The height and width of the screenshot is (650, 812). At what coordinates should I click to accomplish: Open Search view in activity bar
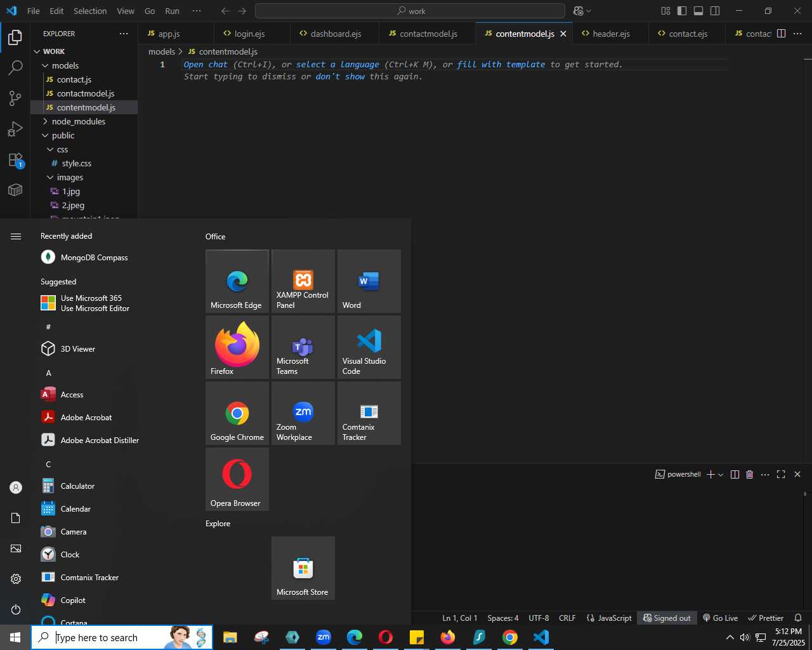(x=15, y=68)
